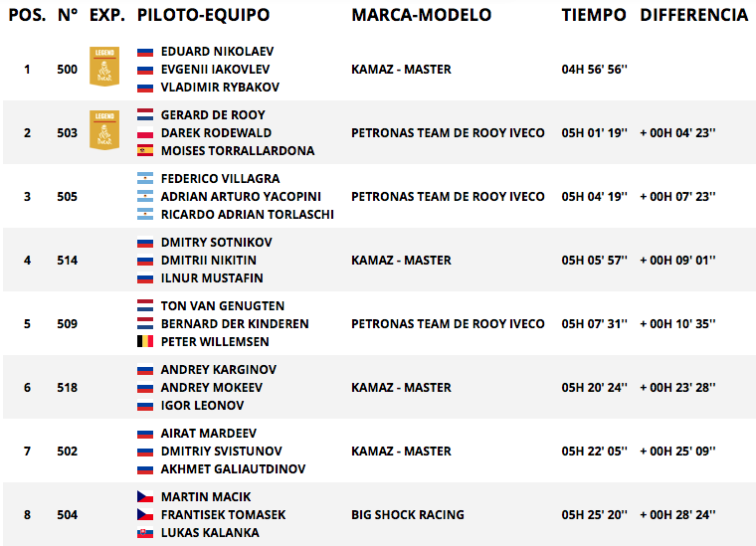Image resolution: width=756 pixels, height=546 pixels.
Task: Click the Czech flag beside Martin Macik
Action: (x=145, y=497)
